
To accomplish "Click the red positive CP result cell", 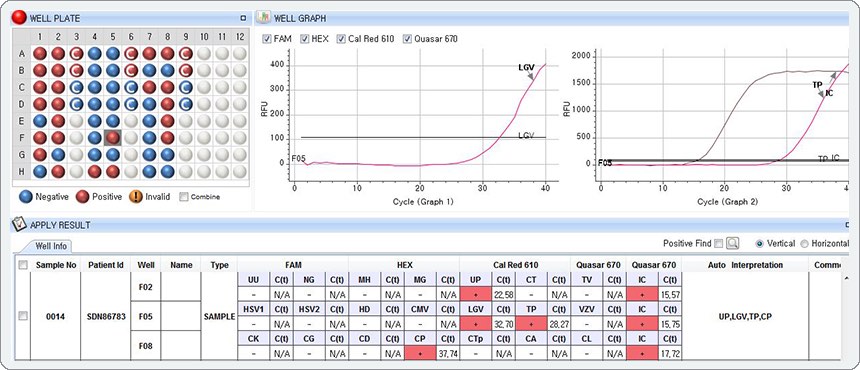I will point(420,354).
